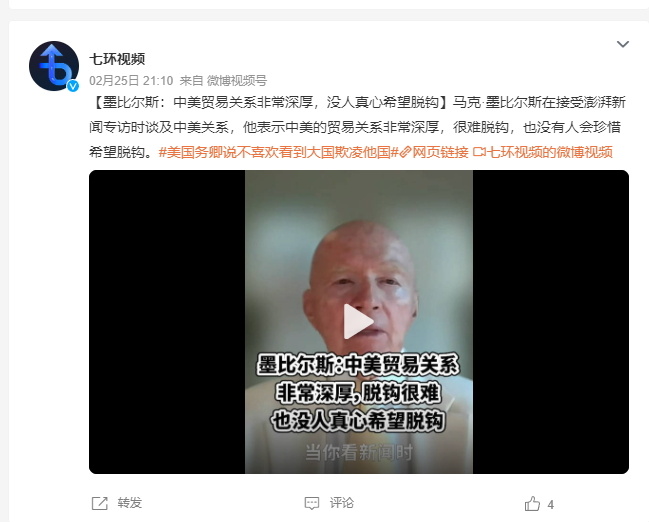Image resolution: width=649 pixels, height=522 pixels.
Task: Click the video thumbnail caption text
Action: tap(358, 393)
